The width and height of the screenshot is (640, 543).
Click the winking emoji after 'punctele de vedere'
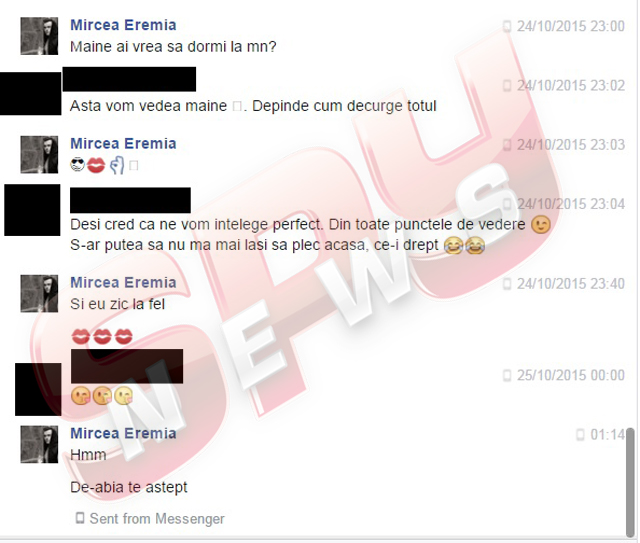[x=541, y=225]
